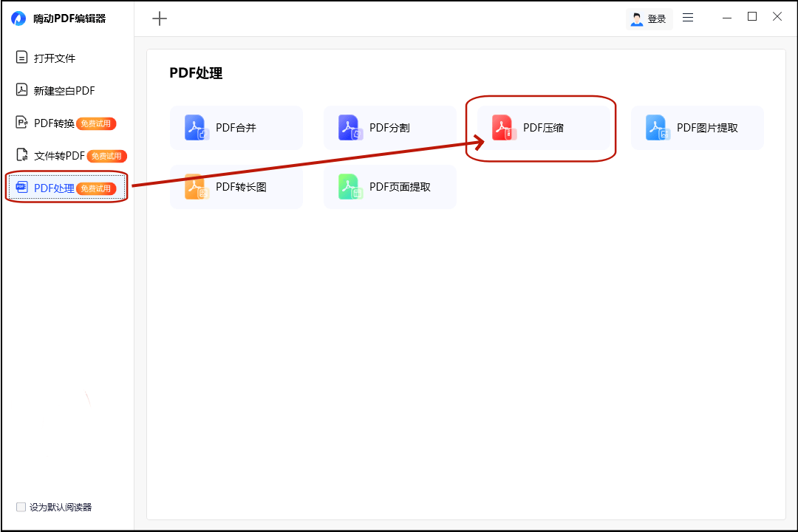This screenshot has width=798, height=532.
Task: Select the PDF页面提取 page extraction tool
Action: [x=389, y=186]
